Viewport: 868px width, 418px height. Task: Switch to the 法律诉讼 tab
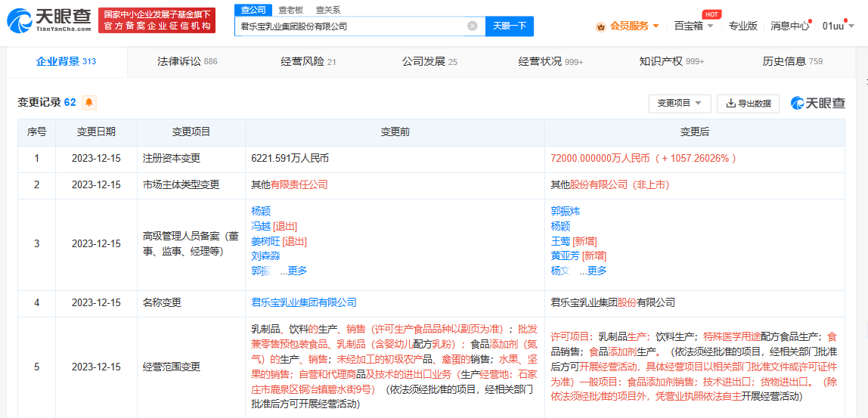pyautogui.click(x=187, y=61)
